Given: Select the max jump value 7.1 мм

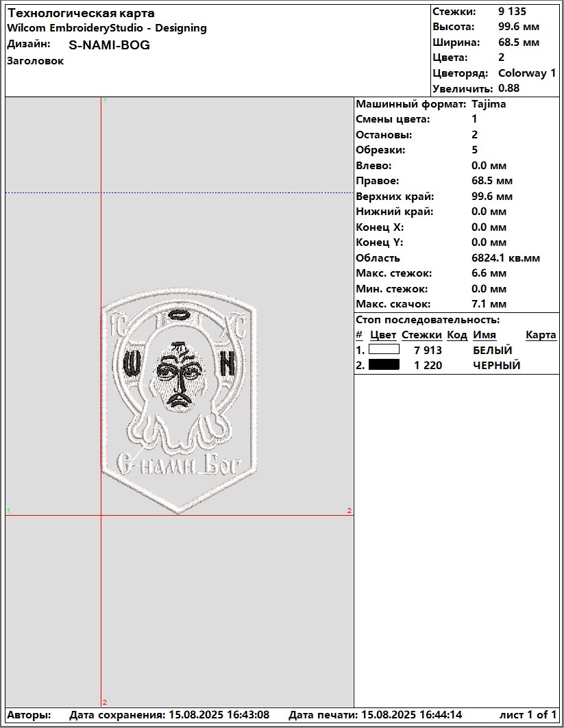Looking at the screenshot, I should tap(489, 304).
